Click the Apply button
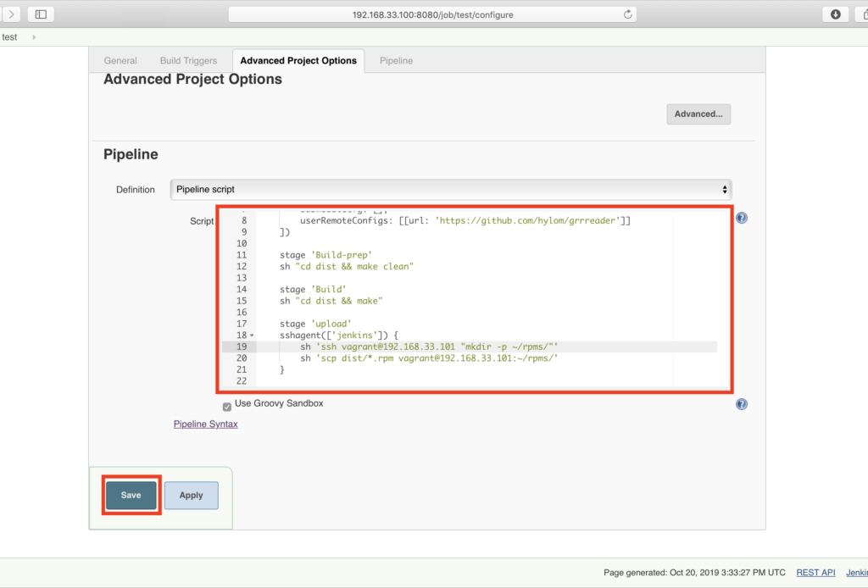The width and height of the screenshot is (868, 588). pos(191,495)
